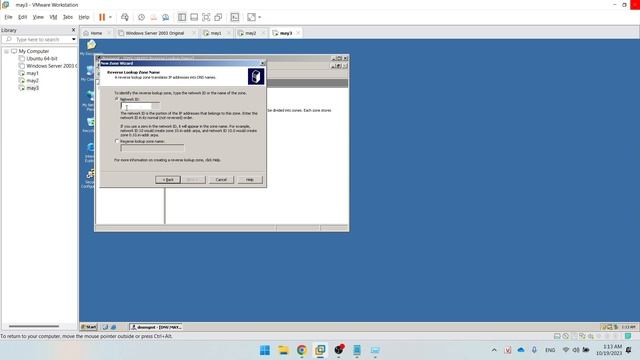Viewport: 640px width, 360px height.
Task: Open the power options dropdown arrow
Action: [110, 17]
